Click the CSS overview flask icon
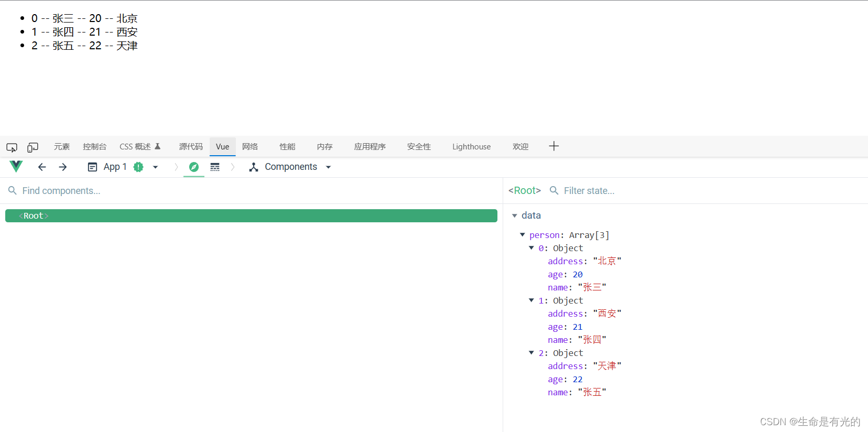 [157, 146]
